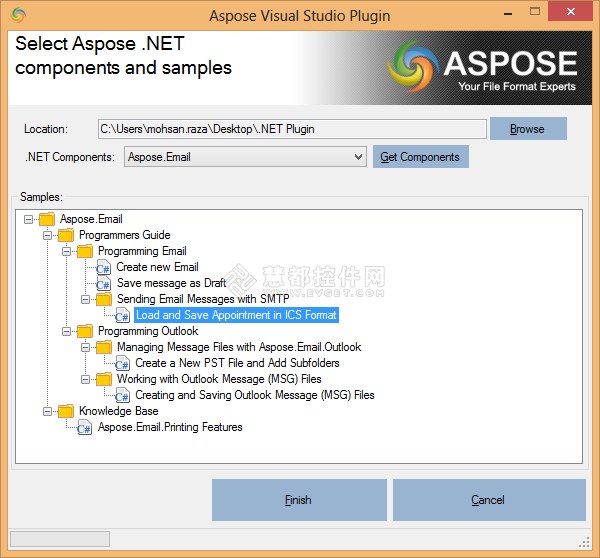
Task: Select Save message as Draft sample
Action: (x=171, y=283)
